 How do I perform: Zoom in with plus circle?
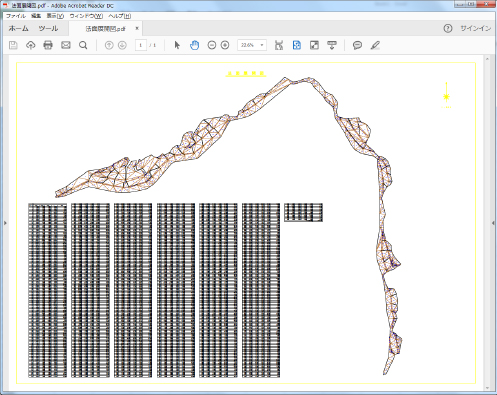pos(225,45)
